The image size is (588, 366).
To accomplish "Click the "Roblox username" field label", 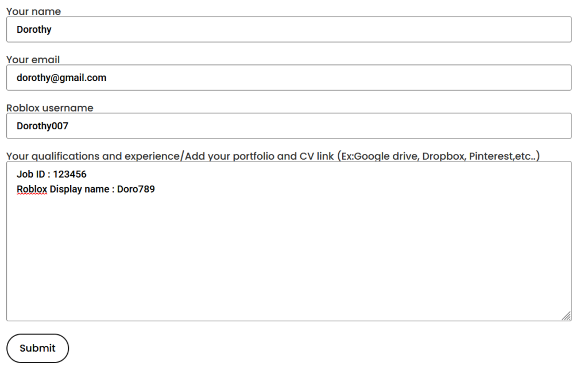I will tap(50, 108).
